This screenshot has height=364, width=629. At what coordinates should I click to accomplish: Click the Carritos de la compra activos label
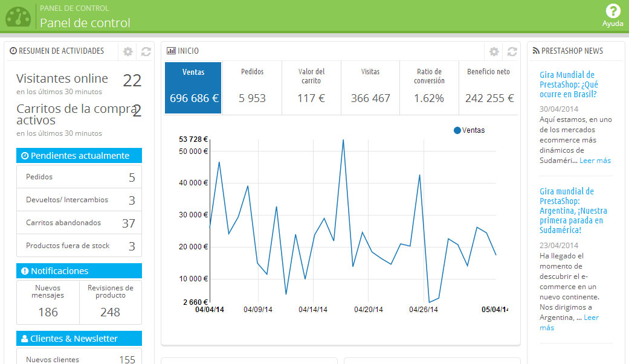click(x=76, y=114)
